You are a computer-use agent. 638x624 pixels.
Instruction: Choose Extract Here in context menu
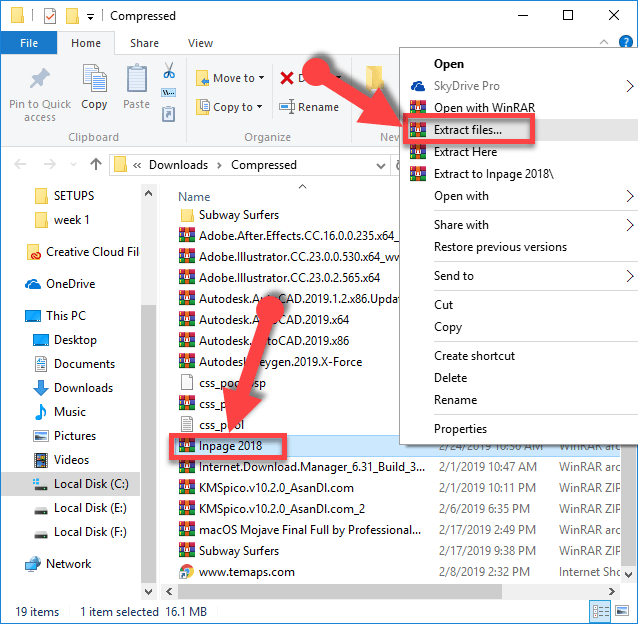point(465,152)
